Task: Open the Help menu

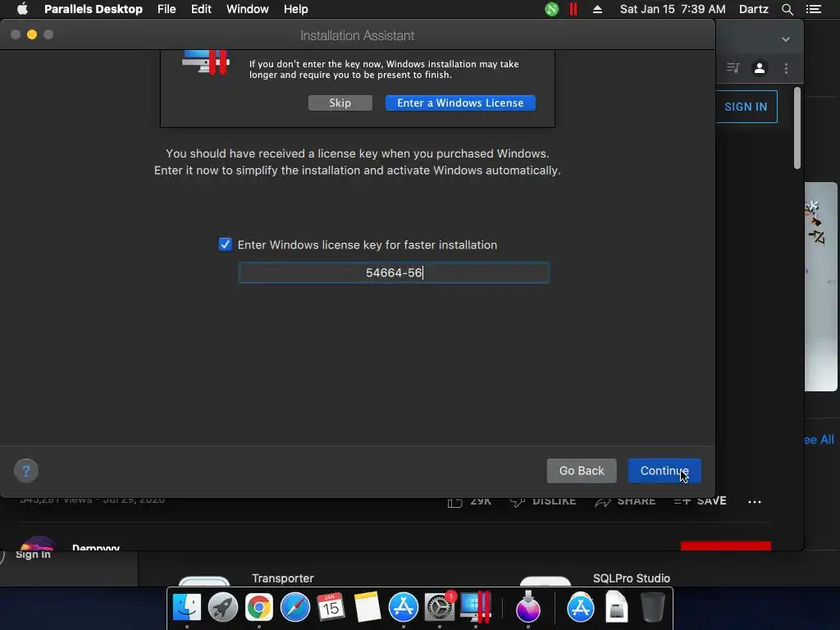Action: 295,9
